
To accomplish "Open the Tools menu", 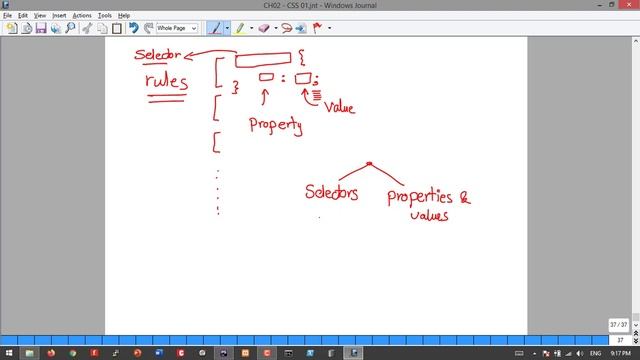I will (x=104, y=16).
